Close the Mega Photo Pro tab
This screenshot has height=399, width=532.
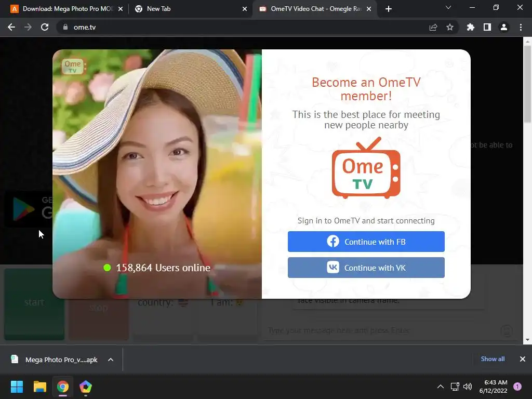[121, 9]
